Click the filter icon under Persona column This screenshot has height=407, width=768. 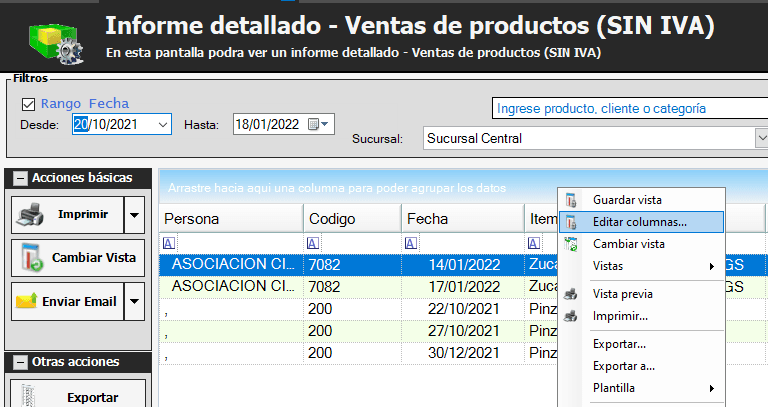[x=169, y=243]
